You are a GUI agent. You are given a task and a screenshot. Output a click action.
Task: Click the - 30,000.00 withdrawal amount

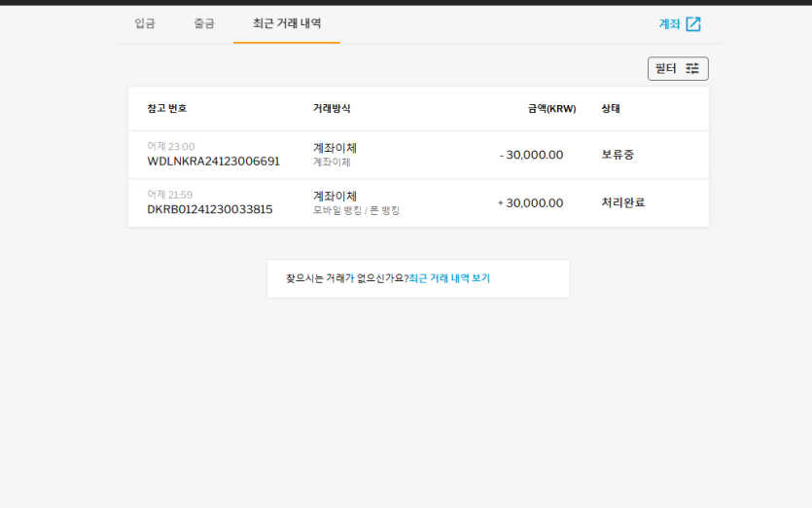click(x=531, y=155)
